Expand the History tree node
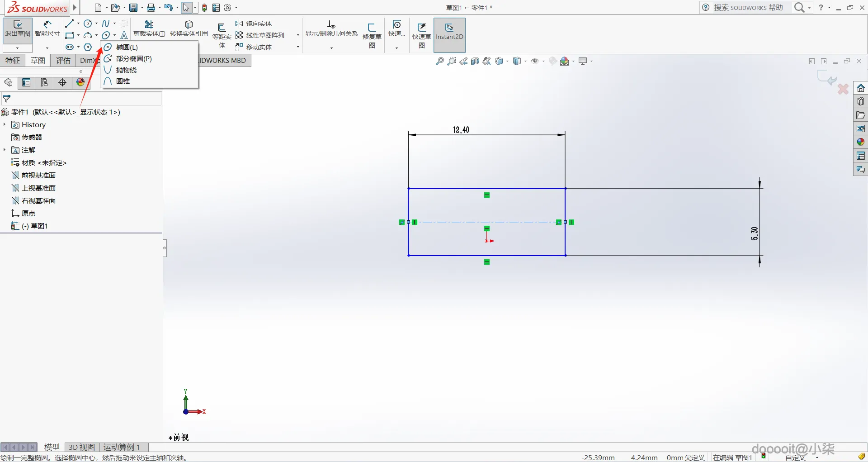The image size is (868, 462). [5, 124]
